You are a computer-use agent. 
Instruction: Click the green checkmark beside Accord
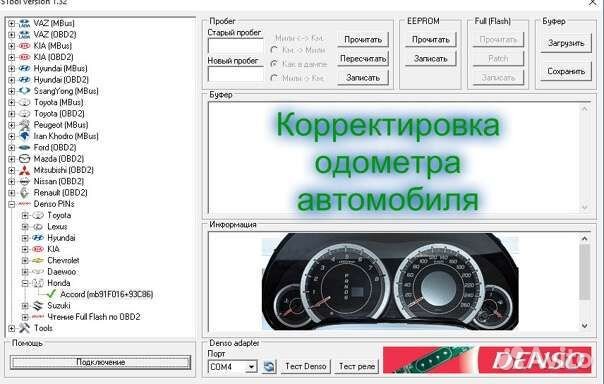(51, 294)
